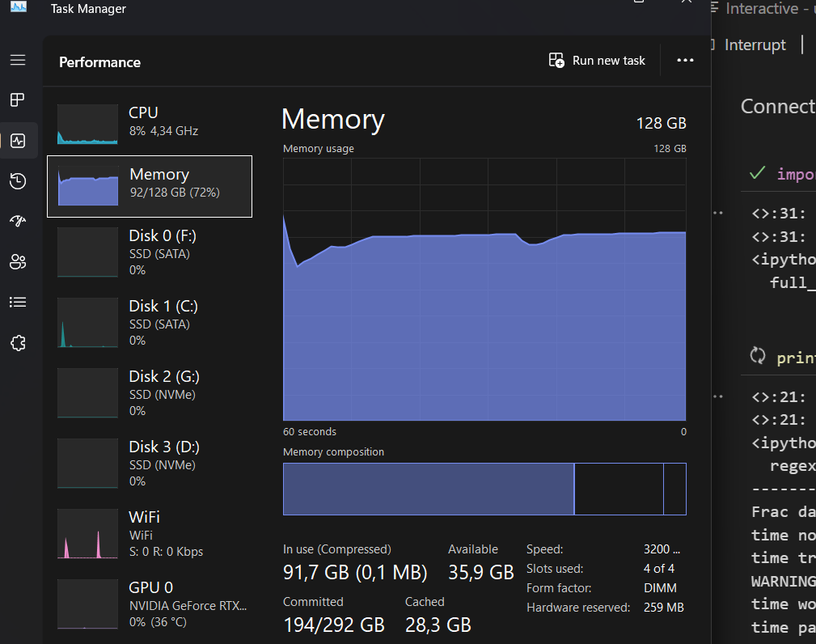
Task: Click Run new task button
Action: 597,61
